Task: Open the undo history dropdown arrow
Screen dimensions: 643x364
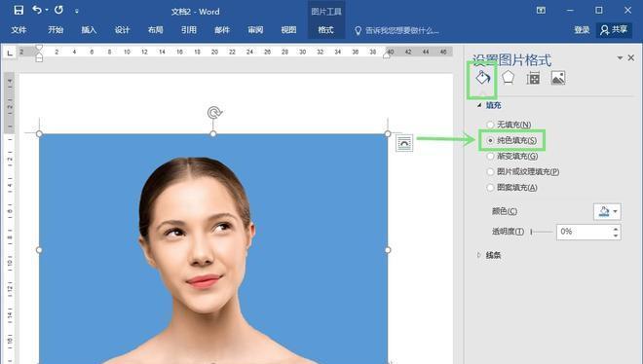Action: click(x=47, y=11)
